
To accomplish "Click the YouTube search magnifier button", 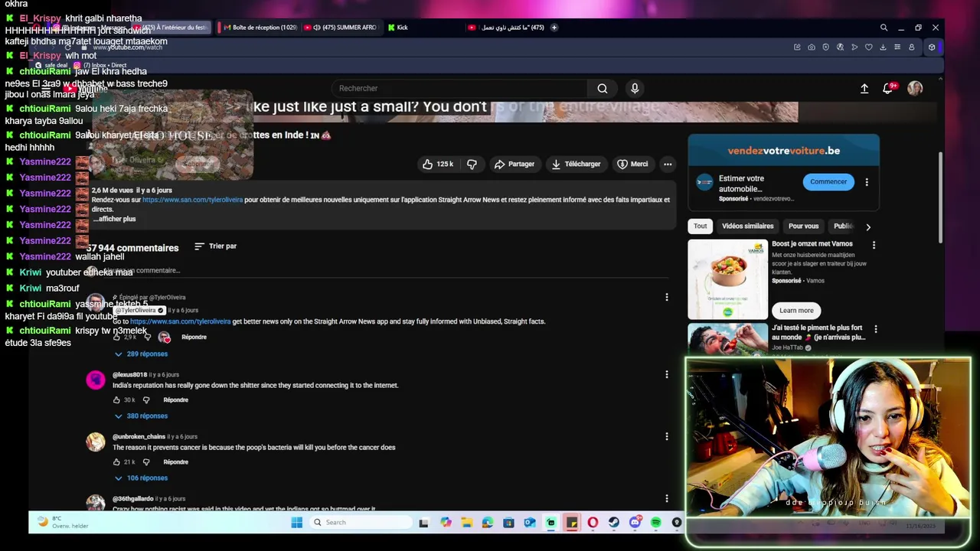I will click(603, 89).
